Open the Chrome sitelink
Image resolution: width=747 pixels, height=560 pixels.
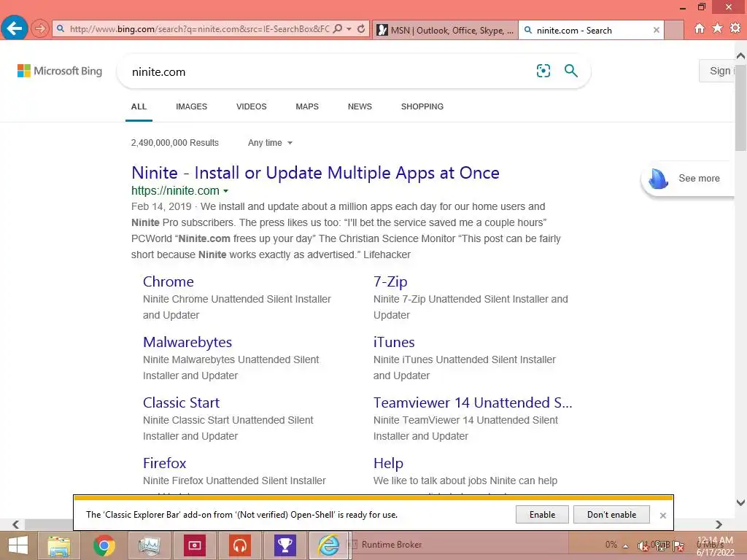coord(169,281)
